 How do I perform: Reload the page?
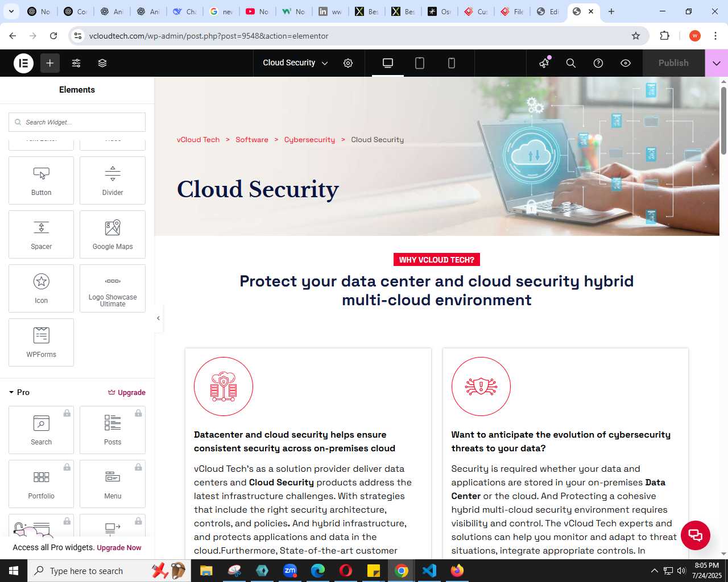click(53, 36)
